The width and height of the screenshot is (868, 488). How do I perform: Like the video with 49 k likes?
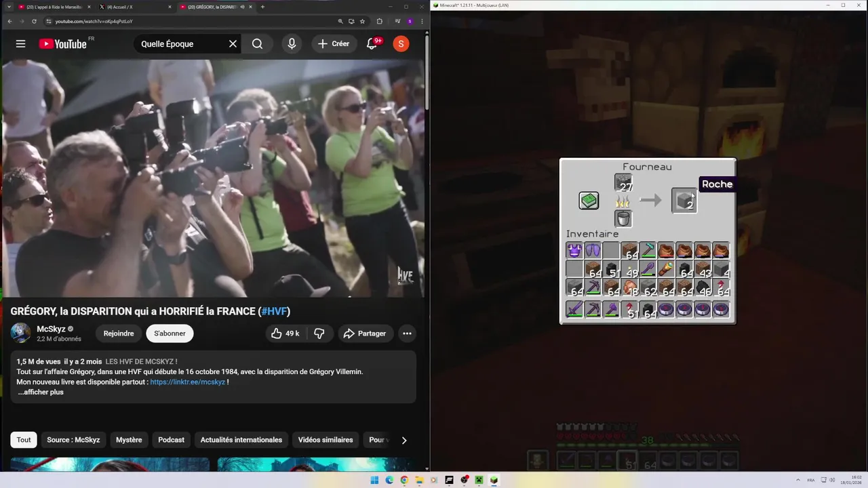coord(285,333)
